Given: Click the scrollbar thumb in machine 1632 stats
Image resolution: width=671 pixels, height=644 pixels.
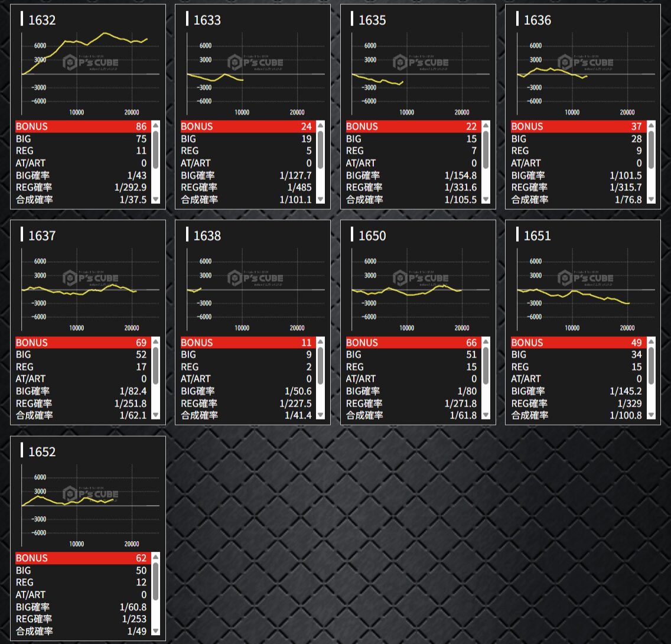Looking at the screenshot, I should click(155, 151).
